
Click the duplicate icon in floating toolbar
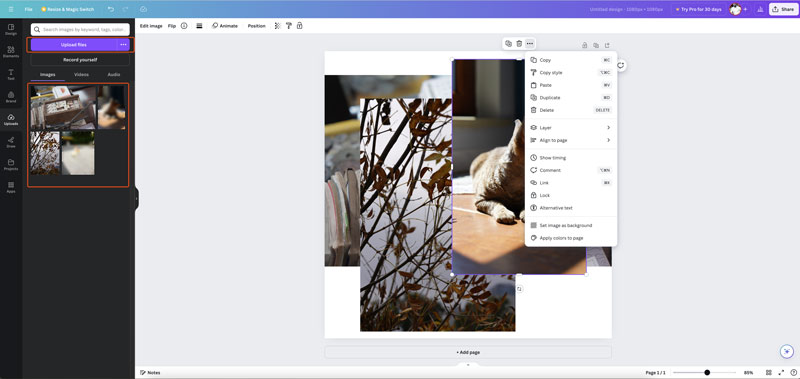(x=508, y=44)
